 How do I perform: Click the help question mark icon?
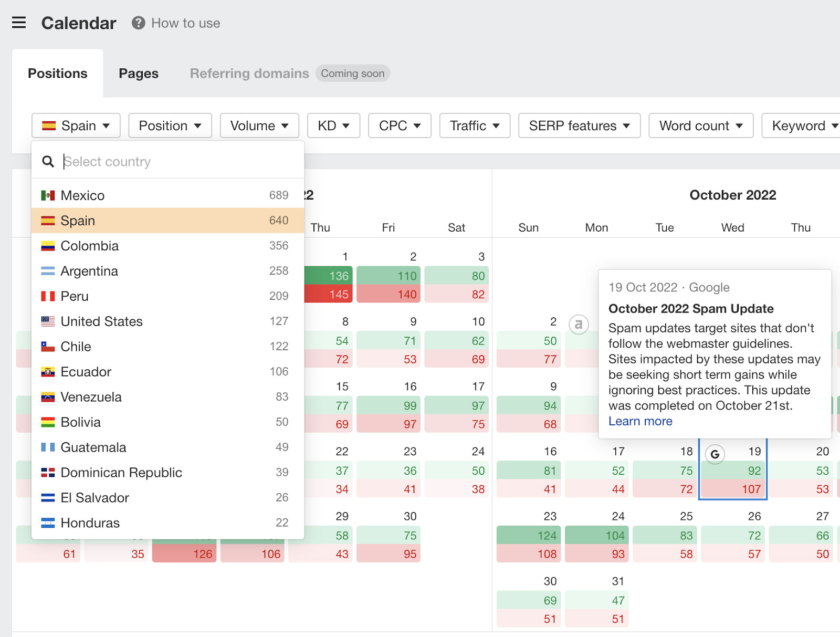[x=137, y=23]
